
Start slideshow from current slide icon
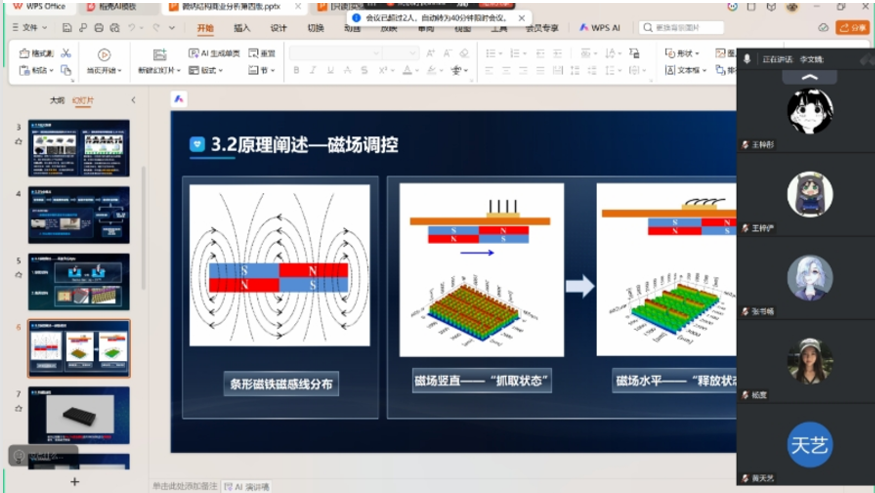[103, 55]
